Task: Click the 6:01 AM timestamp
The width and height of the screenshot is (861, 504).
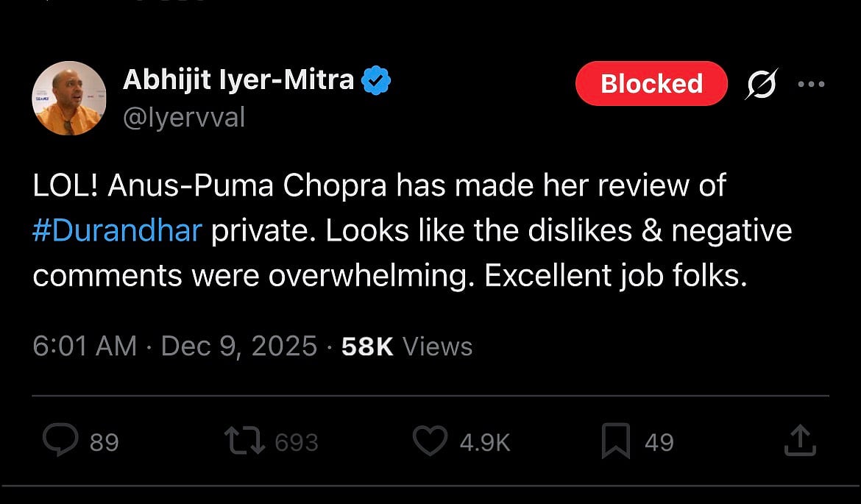Action: (85, 346)
